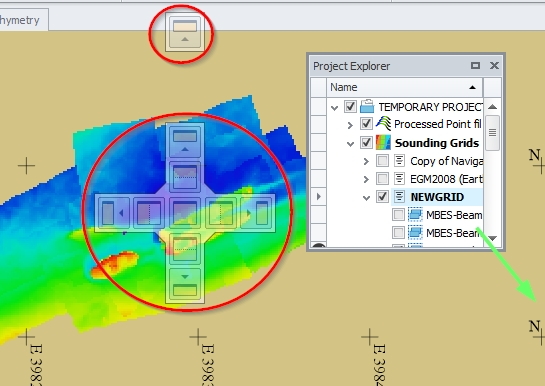Choose the dock-below-panel icon in dock cross
Screen dimensions: 545x386
(x=185, y=249)
